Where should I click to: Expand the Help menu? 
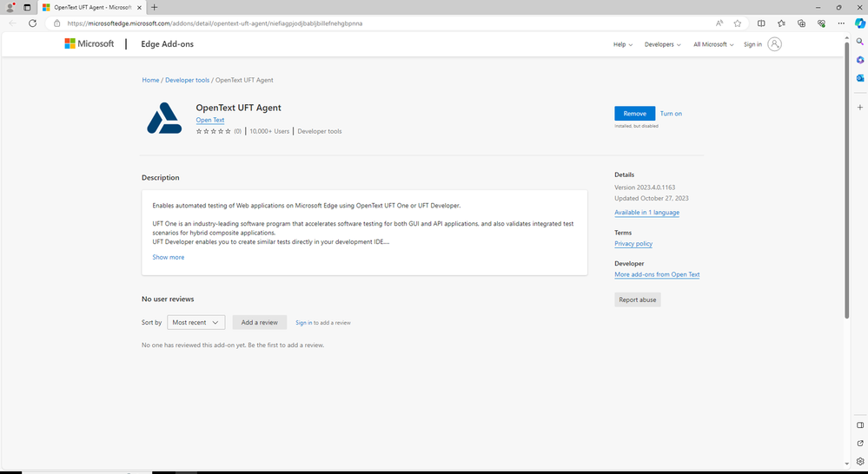pyautogui.click(x=623, y=44)
